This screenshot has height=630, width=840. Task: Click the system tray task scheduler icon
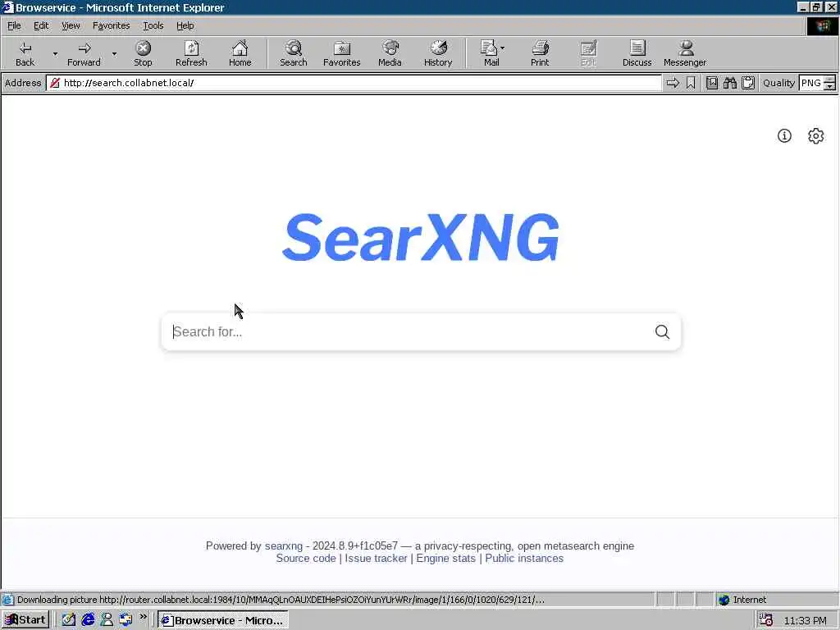[766, 620]
